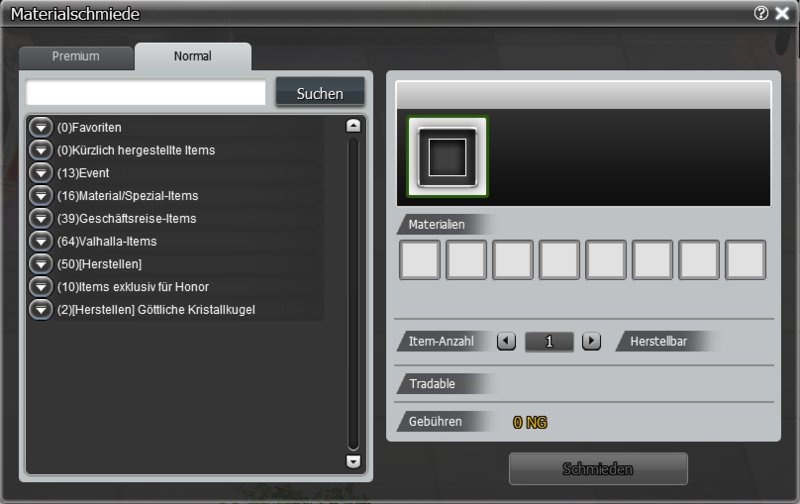The width and height of the screenshot is (800, 504).
Task: Expand Kürzlich hergestellte Items category
Action: pos(40,150)
